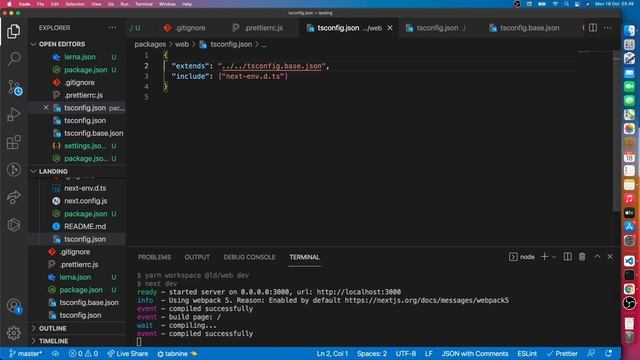
Task: Maximize the panel size with caret
Action: coord(597,257)
